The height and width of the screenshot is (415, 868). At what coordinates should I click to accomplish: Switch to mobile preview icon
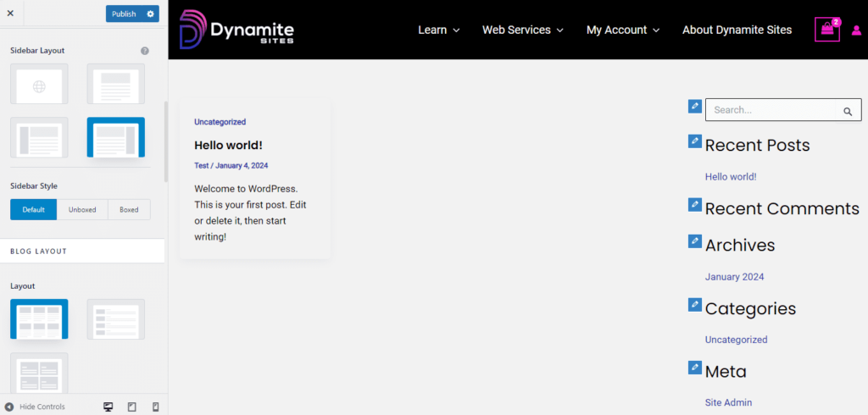coord(155,407)
